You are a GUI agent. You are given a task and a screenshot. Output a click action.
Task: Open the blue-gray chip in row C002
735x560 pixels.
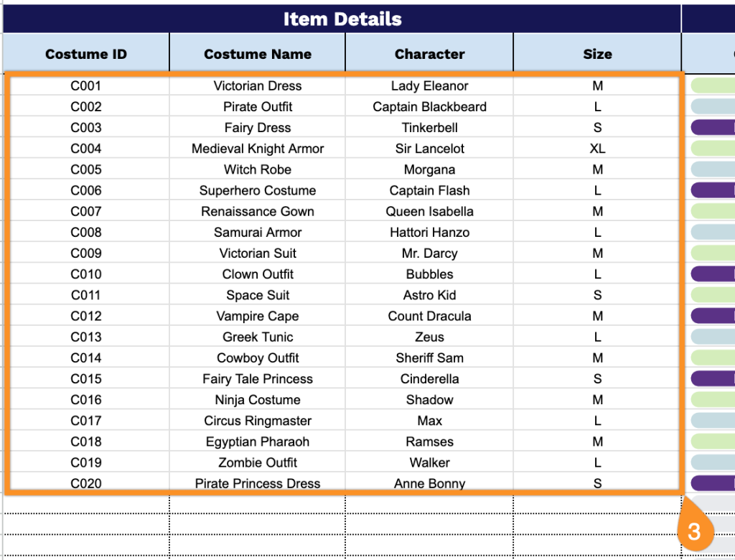[x=713, y=107]
